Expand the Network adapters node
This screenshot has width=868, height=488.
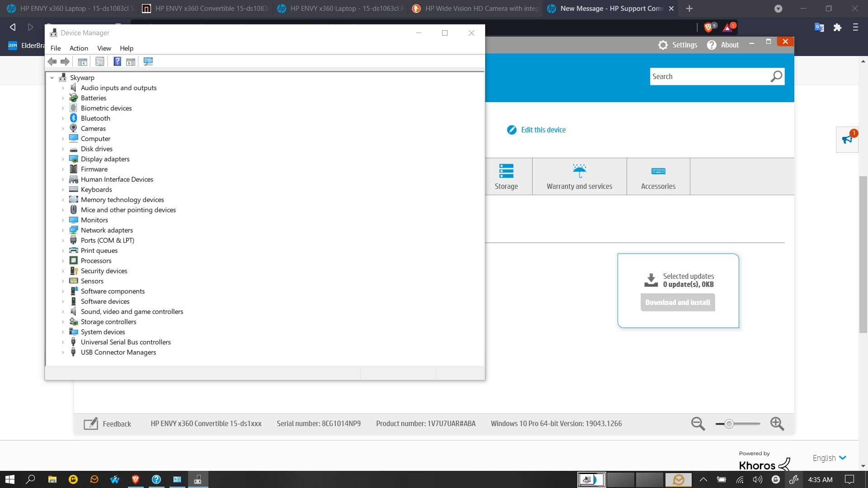tap(63, 230)
